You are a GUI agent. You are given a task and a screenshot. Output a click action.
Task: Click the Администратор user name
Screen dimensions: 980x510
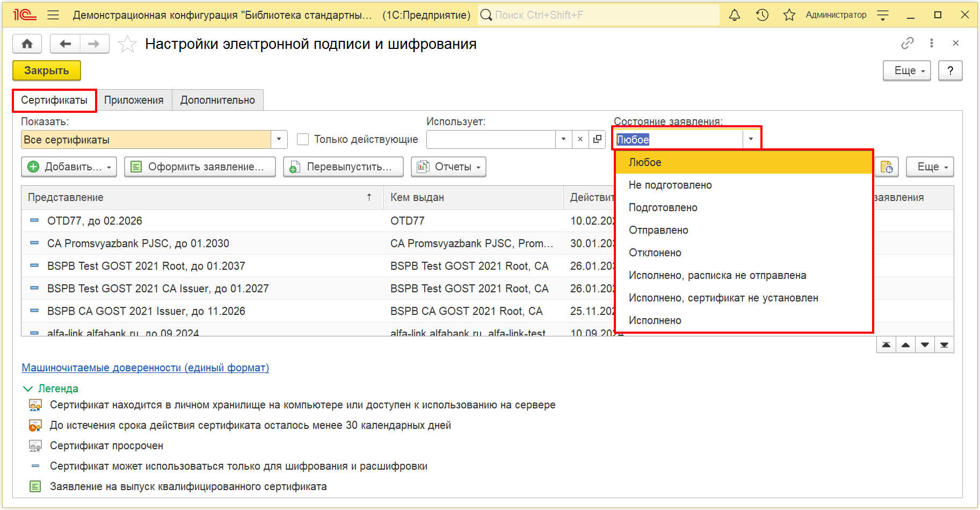[836, 15]
